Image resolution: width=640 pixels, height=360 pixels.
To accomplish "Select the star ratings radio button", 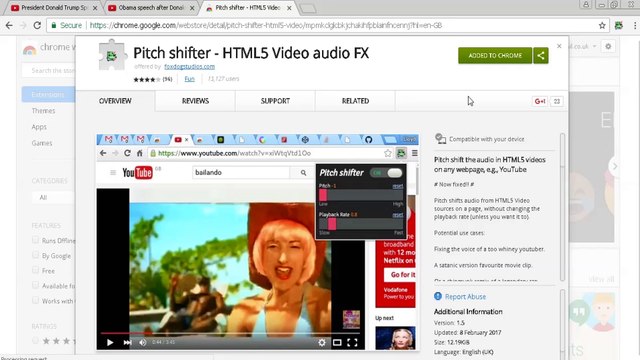I will coord(36,340).
